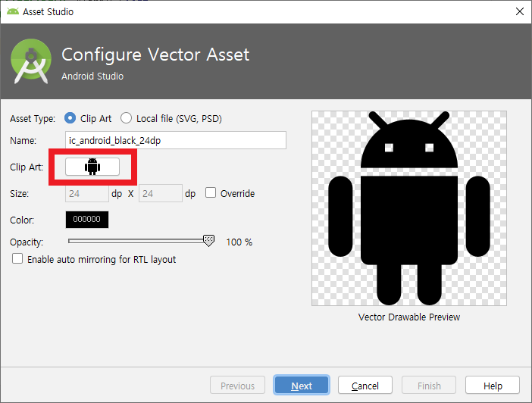Click the '100 %' opacity value
Screen dimensions: 532x403
239,242
